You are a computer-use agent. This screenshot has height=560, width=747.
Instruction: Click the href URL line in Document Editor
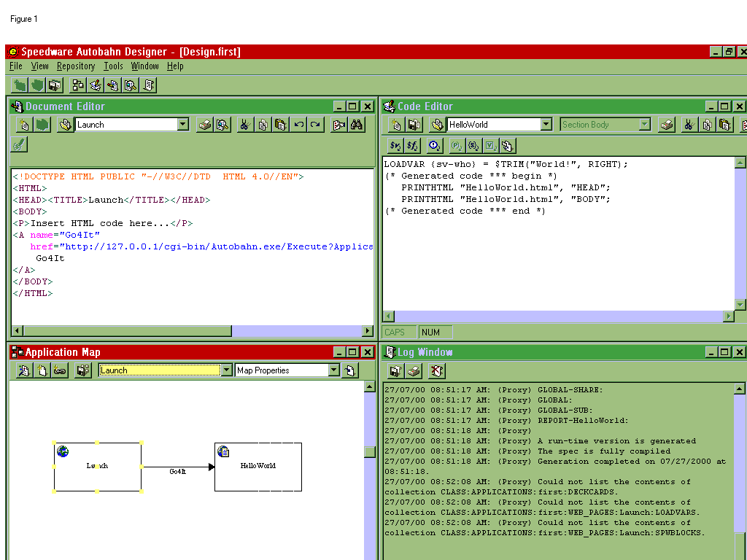[201, 246]
